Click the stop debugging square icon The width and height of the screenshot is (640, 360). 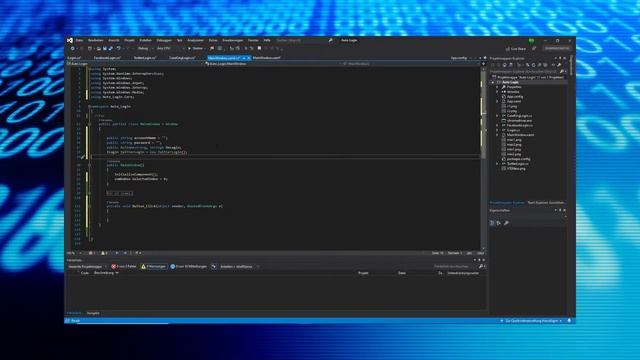click(260, 48)
